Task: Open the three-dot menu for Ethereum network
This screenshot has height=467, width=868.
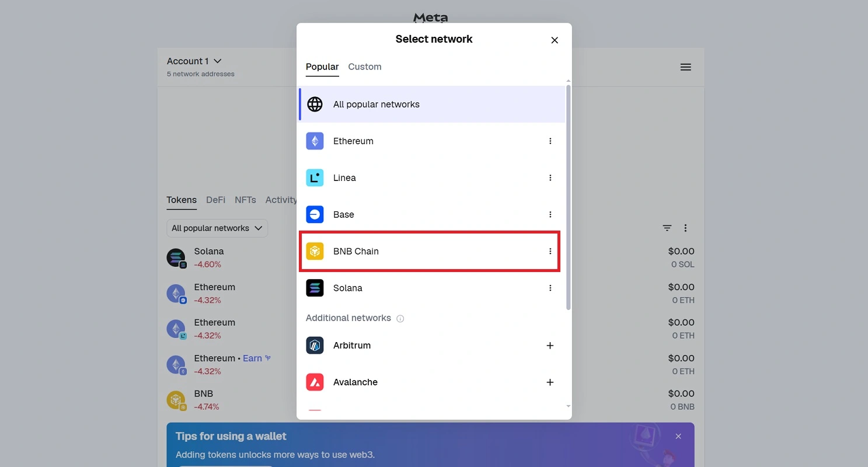Action: (x=550, y=141)
